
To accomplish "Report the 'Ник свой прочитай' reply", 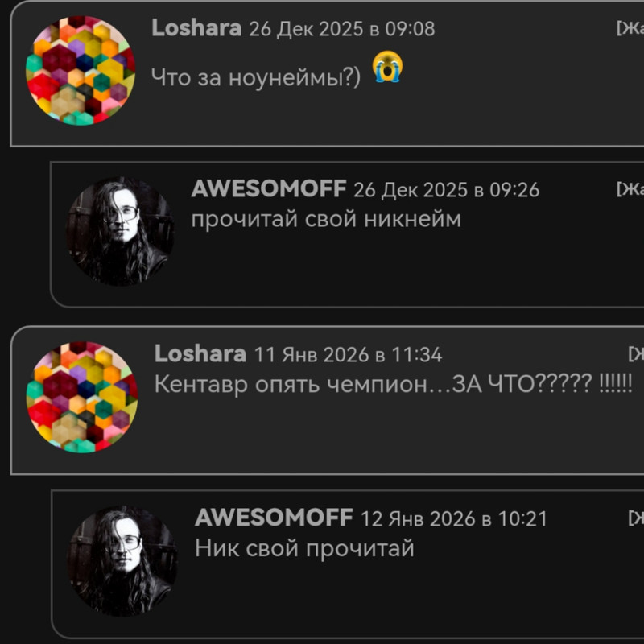I will coord(636,518).
